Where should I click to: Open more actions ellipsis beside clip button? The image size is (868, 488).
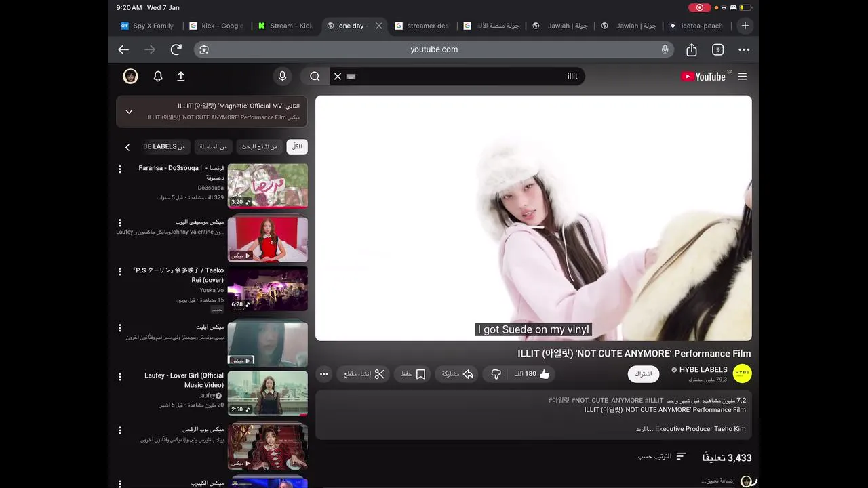(324, 374)
